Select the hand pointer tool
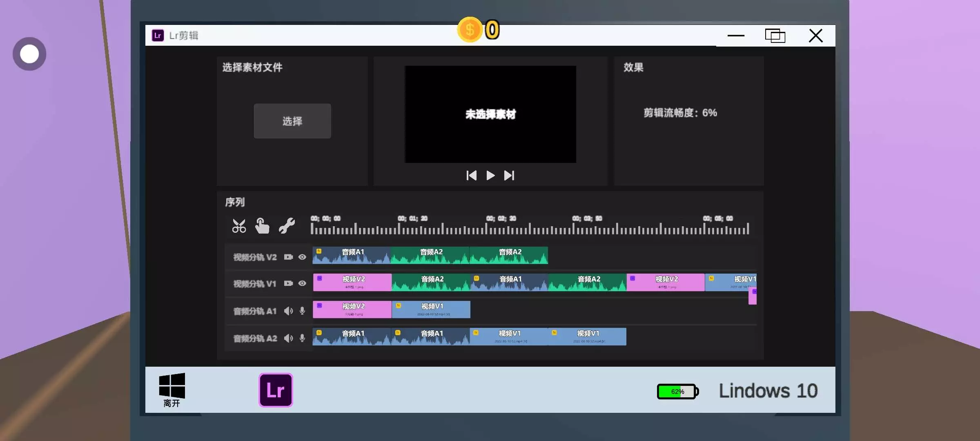Screen dimensions: 980x441 coord(262,226)
